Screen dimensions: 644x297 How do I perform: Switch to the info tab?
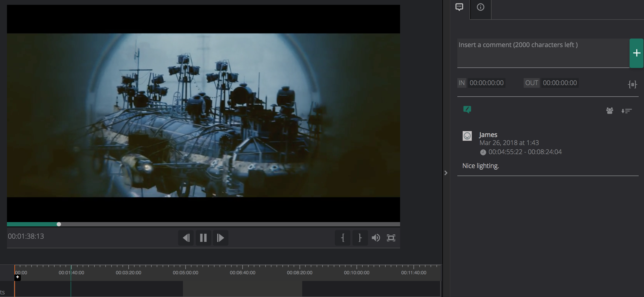tap(480, 7)
